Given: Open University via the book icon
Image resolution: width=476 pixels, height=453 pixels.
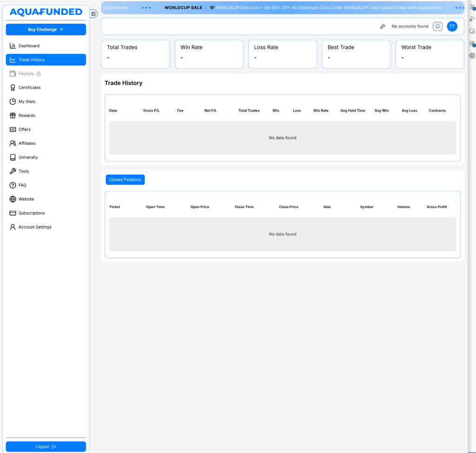Looking at the screenshot, I should click(x=13, y=158).
